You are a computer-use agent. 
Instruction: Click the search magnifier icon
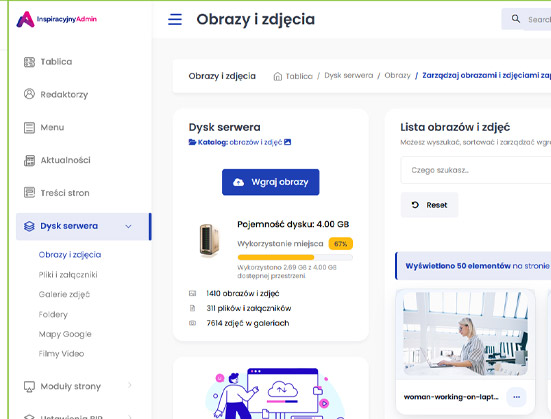516,19
